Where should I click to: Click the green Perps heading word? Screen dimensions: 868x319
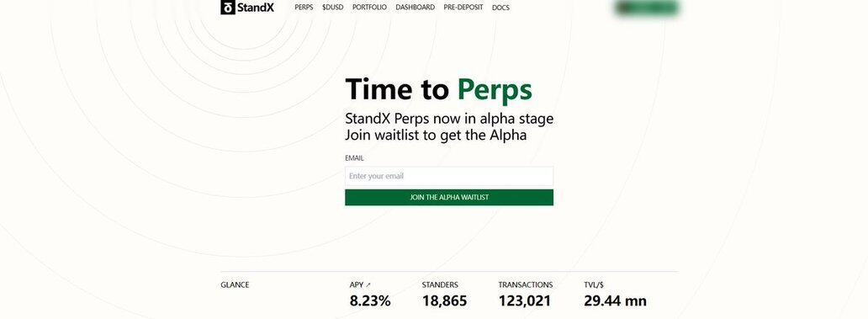(495, 90)
